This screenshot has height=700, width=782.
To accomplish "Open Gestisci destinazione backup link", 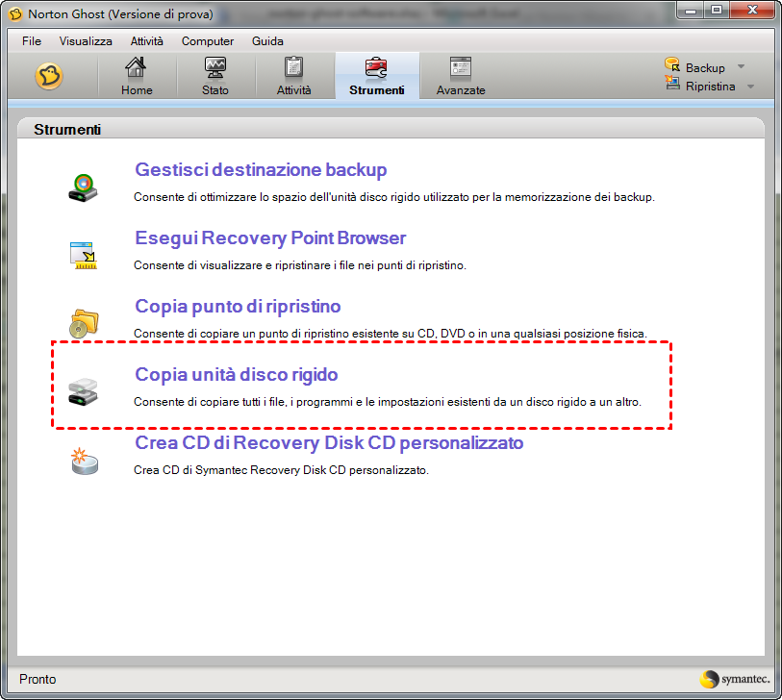I will (x=261, y=169).
